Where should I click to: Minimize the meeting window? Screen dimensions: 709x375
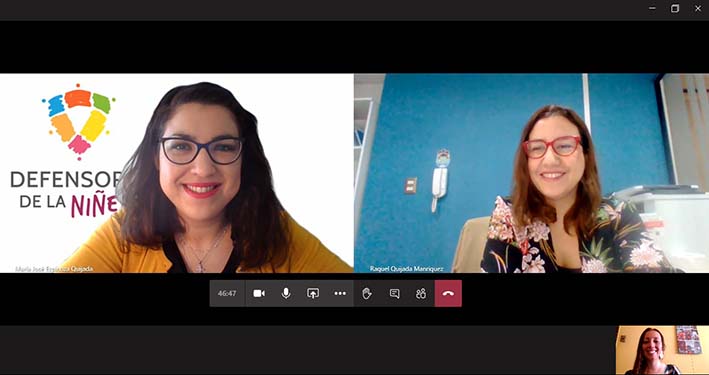point(652,8)
